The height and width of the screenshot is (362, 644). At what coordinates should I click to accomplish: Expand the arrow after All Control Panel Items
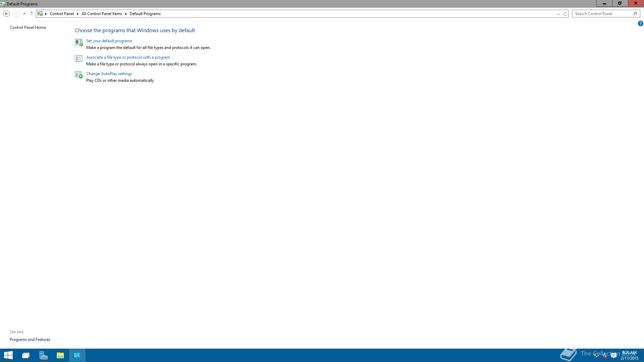(126, 14)
